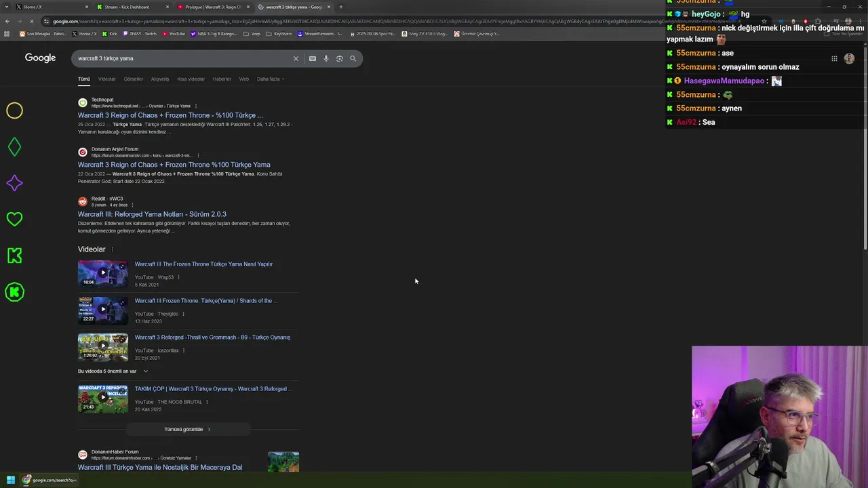Open the Vorp bookmarks folder
Viewport: 868px width, 488px height.
pyautogui.click(x=252, y=33)
